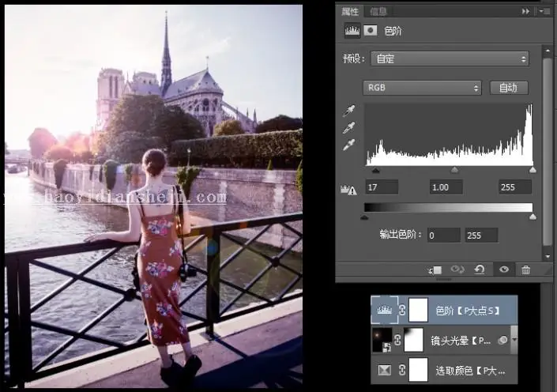Viewport: 557px width, 392px height.
Task: Click the recalculate histogram warning icon
Action: point(349,190)
